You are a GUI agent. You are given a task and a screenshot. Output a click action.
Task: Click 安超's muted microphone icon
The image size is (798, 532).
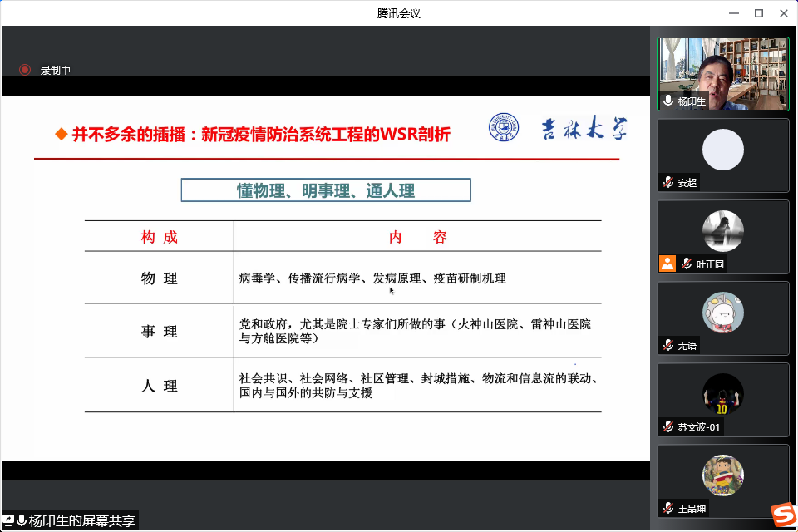click(x=668, y=183)
